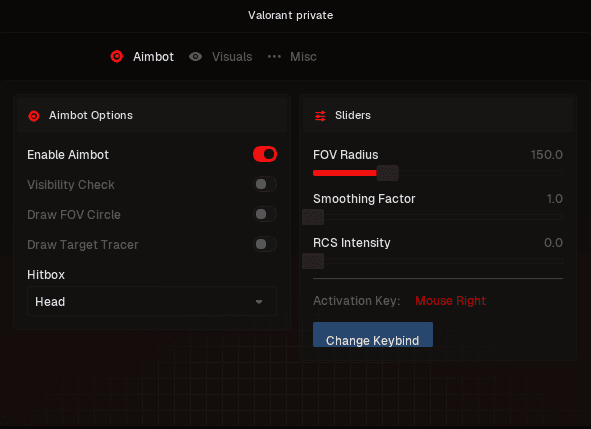Switch to the Visuals tab
Image resolution: width=591 pixels, height=429 pixels.
[232, 57]
